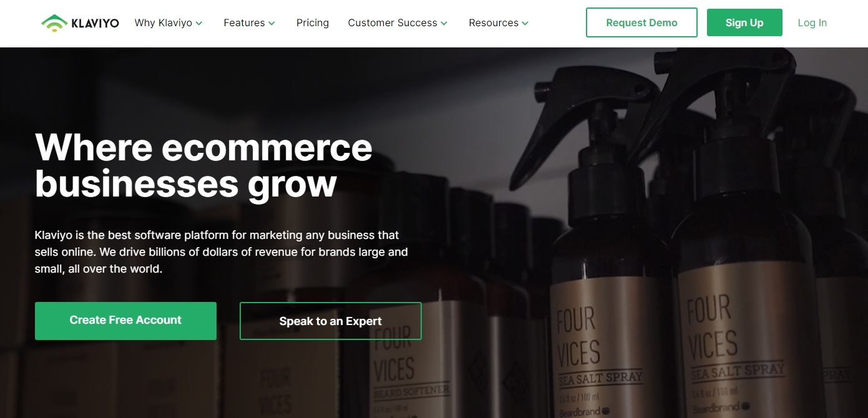The image size is (868, 418).
Task: Click the green Klaviyo flag logo icon
Action: 54,23
